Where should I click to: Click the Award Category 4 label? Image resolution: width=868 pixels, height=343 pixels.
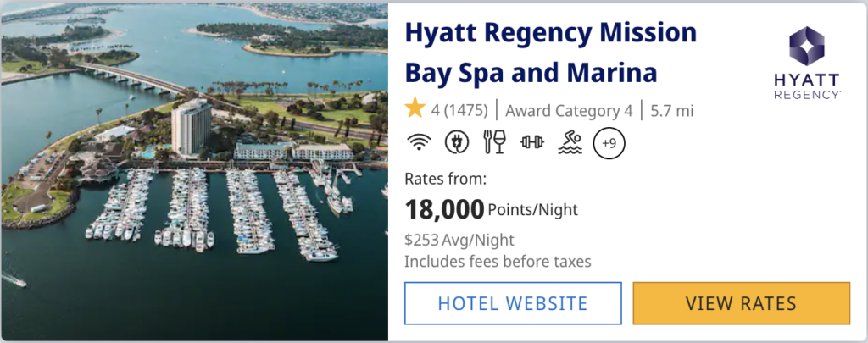(x=569, y=110)
